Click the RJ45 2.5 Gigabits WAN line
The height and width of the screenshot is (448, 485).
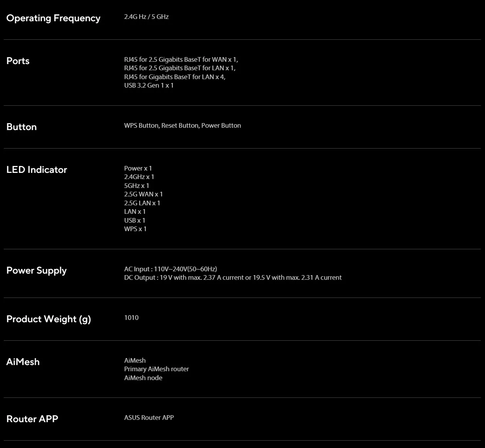tap(181, 59)
